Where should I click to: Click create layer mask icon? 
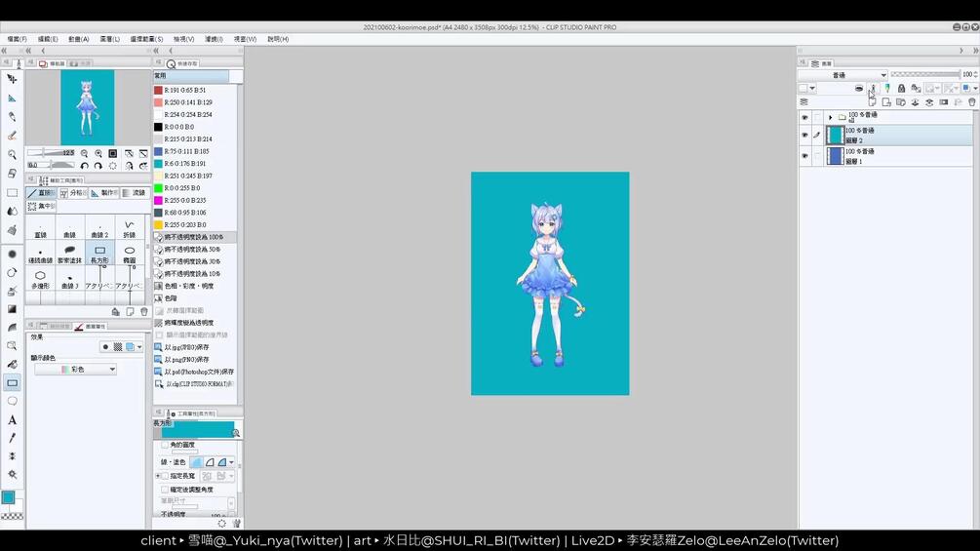[x=944, y=102]
